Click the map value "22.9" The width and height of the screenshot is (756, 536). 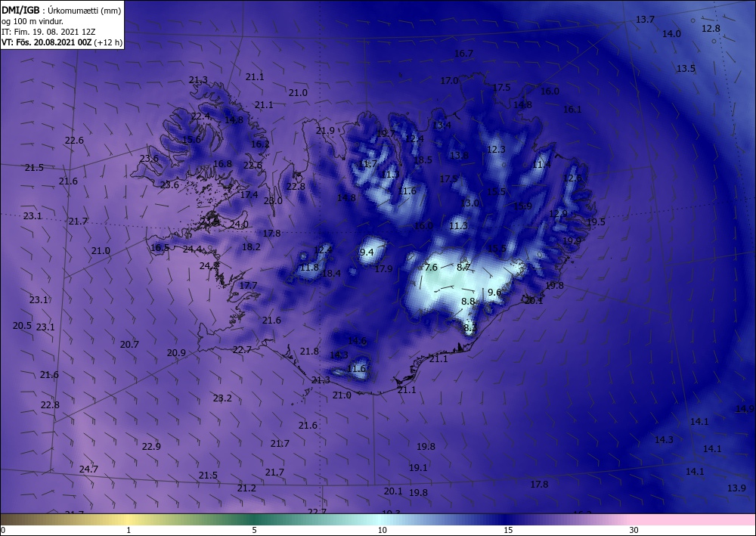(x=151, y=447)
